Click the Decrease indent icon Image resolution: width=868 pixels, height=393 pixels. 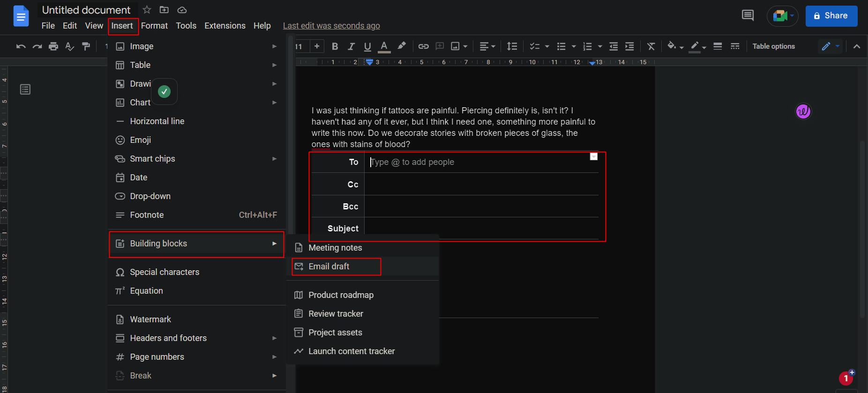tap(614, 46)
